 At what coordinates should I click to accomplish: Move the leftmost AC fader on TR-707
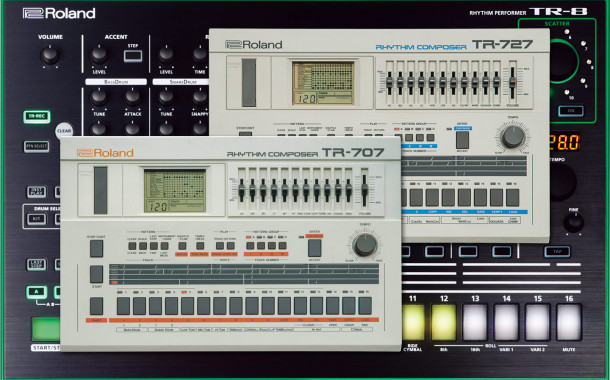242,189
